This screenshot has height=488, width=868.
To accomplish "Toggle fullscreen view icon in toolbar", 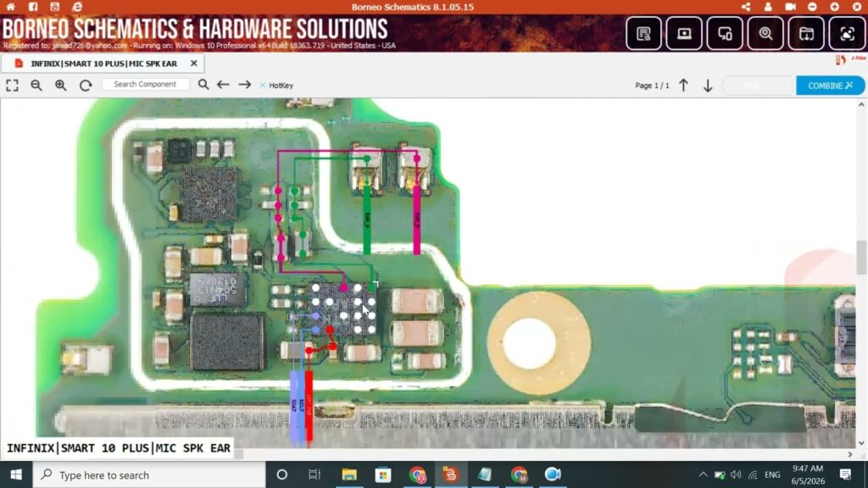I will pyautogui.click(x=12, y=86).
